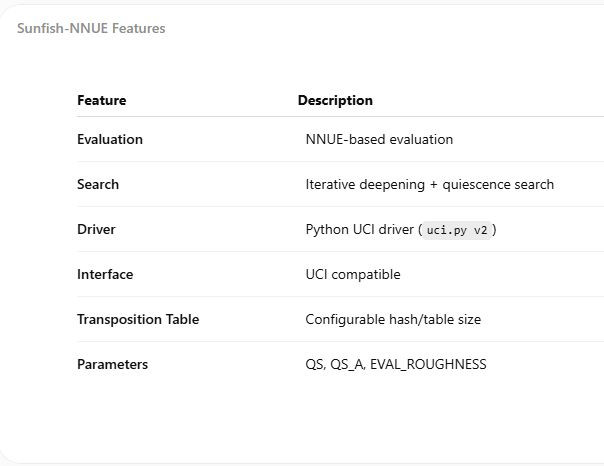This screenshot has height=466, width=604.
Task: Select the Driver row label
Action: (96, 230)
